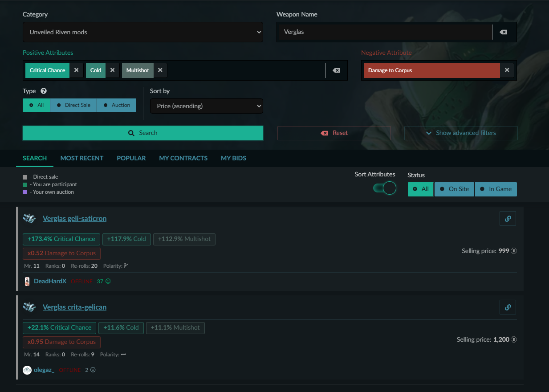
Task: Click the green Search button
Action: tap(143, 133)
